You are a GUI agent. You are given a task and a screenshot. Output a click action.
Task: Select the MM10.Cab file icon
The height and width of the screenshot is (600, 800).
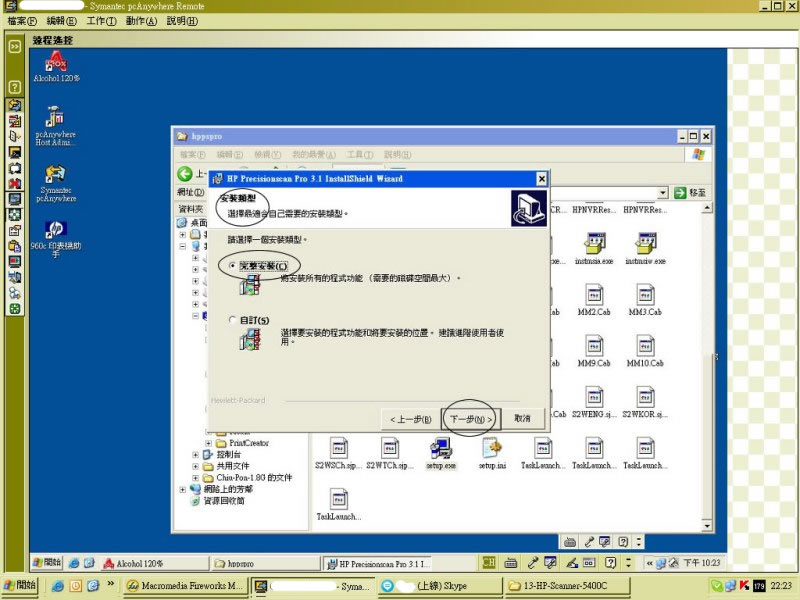tap(645, 351)
